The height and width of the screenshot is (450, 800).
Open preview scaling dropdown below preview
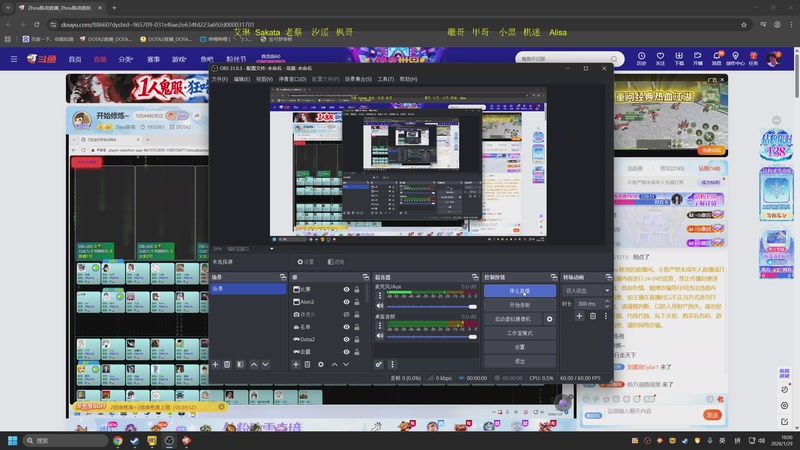click(x=271, y=248)
